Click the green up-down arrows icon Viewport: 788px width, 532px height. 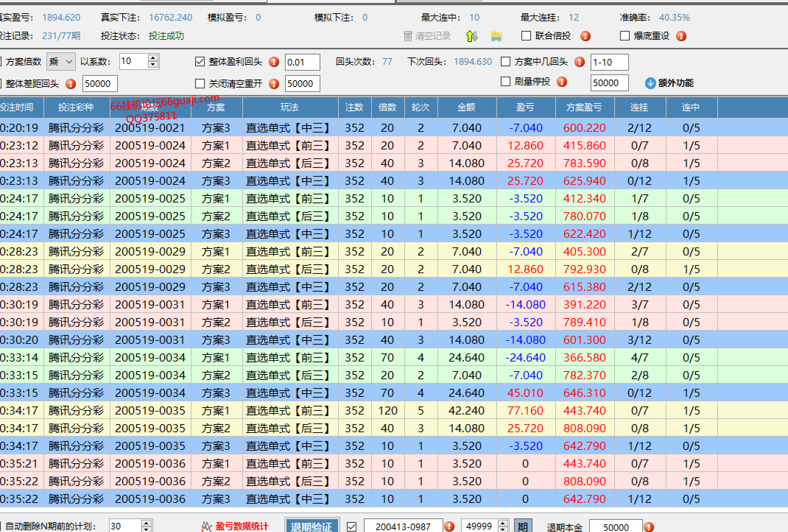point(472,36)
